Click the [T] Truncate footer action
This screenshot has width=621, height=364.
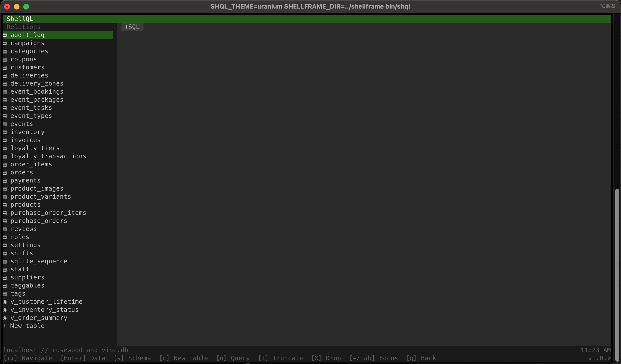click(x=280, y=358)
